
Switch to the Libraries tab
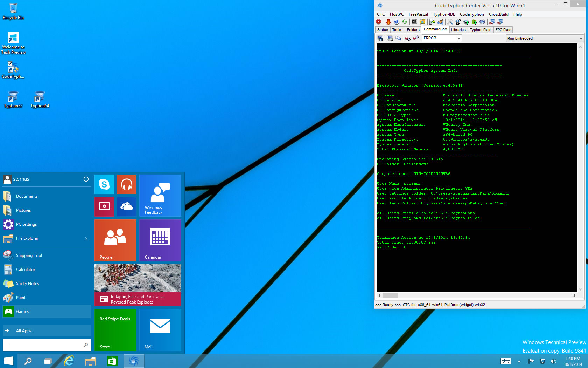pos(458,30)
